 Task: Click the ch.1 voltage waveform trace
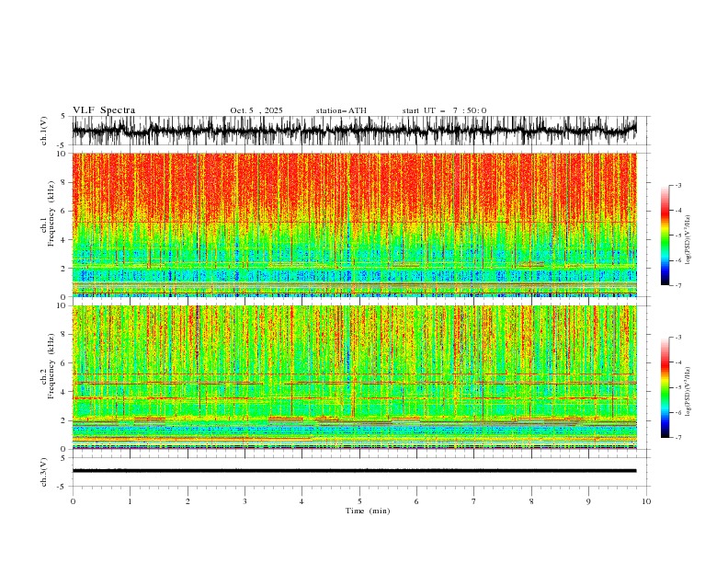(354, 131)
